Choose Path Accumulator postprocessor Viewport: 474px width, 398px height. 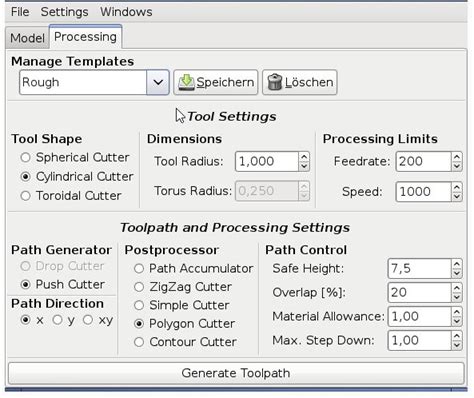click(x=193, y=269)
